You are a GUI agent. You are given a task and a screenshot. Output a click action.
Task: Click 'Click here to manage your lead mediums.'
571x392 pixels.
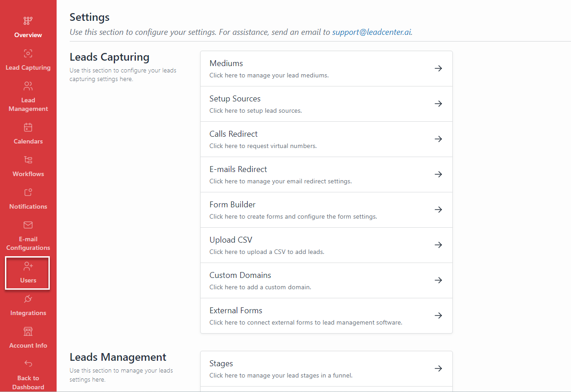pos(269,76)
